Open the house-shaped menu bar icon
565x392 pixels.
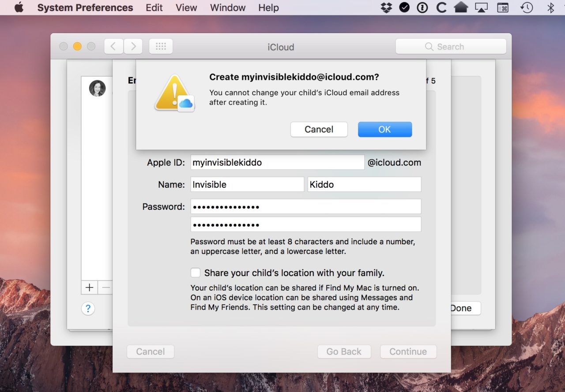click(461, 7)
